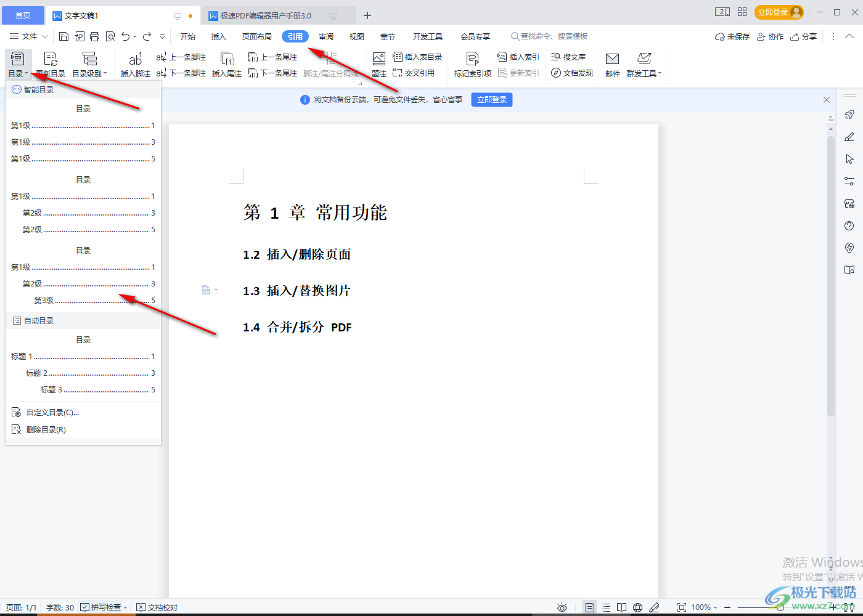Expand quick access toolbar customization arrow
The image size is (863, 616).
click(x=162, y=36)
